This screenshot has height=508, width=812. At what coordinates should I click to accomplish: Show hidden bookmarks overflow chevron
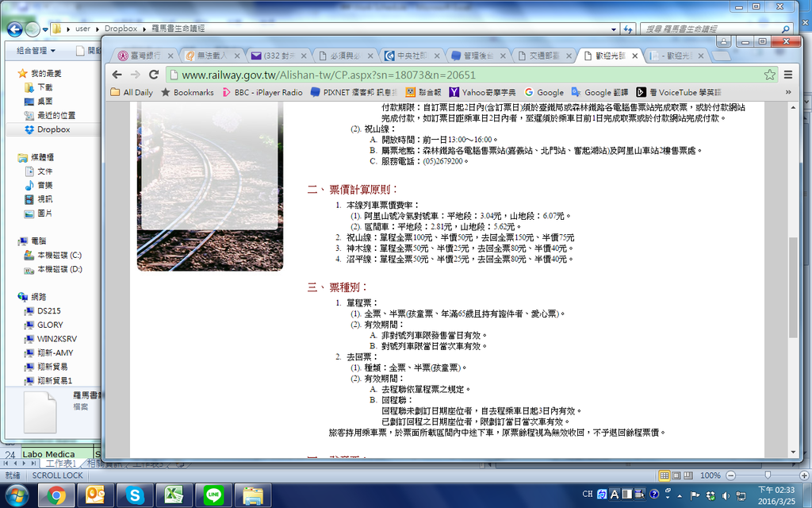click(x=788, y=92)
